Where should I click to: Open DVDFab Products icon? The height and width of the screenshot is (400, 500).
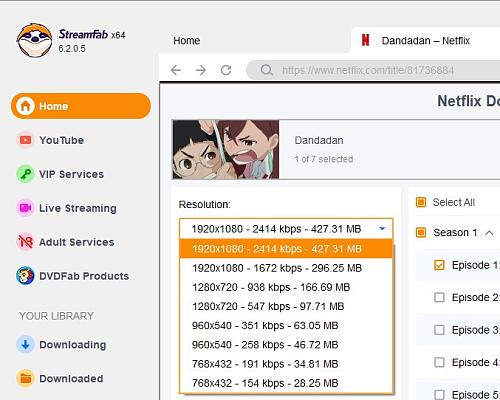(x=25, y=276)
